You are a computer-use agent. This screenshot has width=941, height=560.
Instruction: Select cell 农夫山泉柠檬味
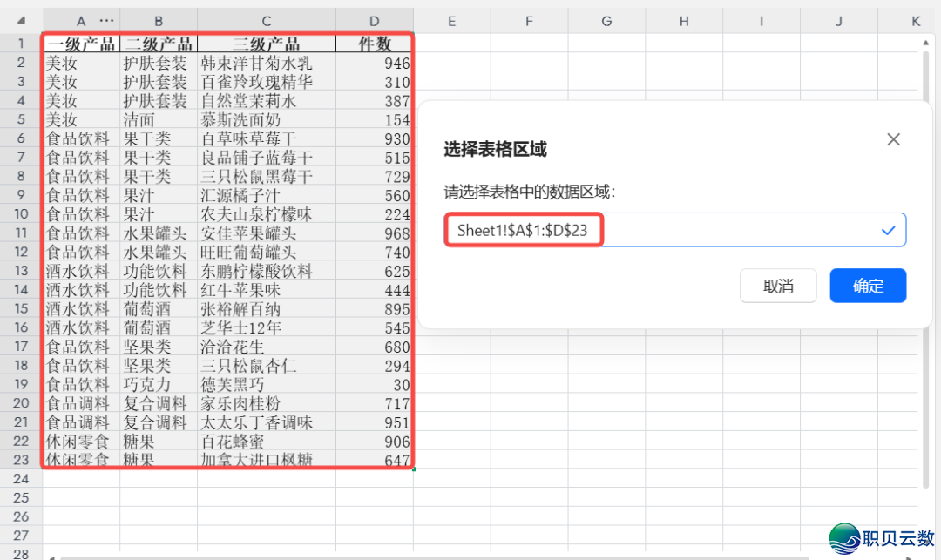267,214
